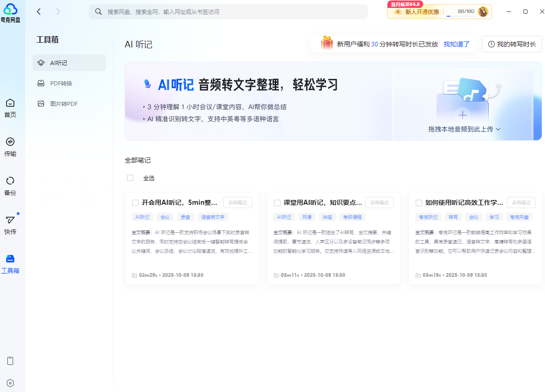Open settings hexagon icon at bottom left
Screen dimensions: 545x392
tap(10, 383)
